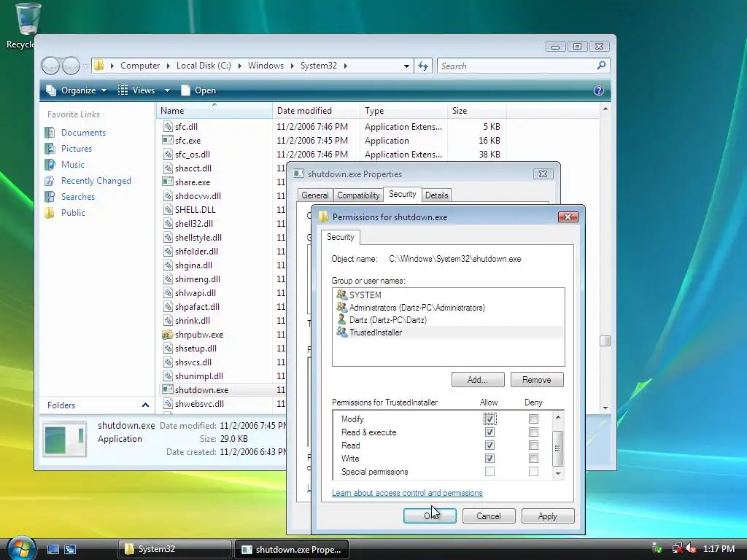Expand breadcrumb arrow after System32
The height and width of the screenshot is (560, 747).
345,66
